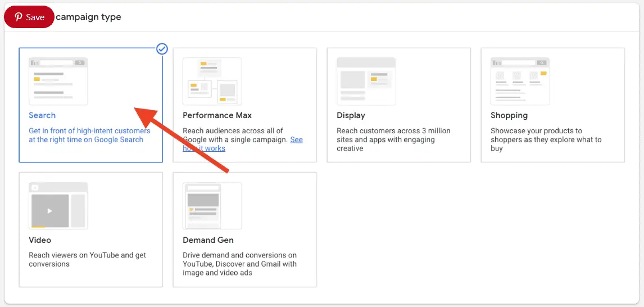Click the Pinterest Save button
The height and width of the screenshot is (307, 644).
(x=29, y=17)
